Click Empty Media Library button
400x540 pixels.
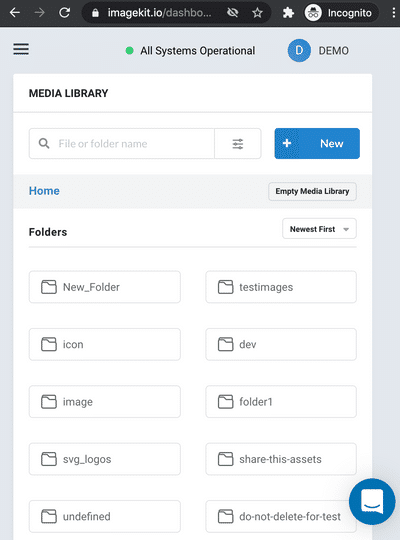click(312, 191)
